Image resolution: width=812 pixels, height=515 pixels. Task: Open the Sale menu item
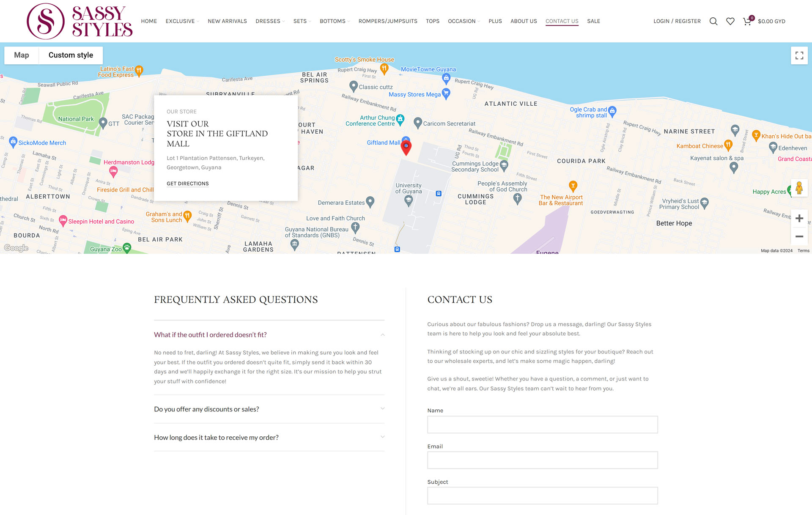pyautogui.click(x=593, y=21)
